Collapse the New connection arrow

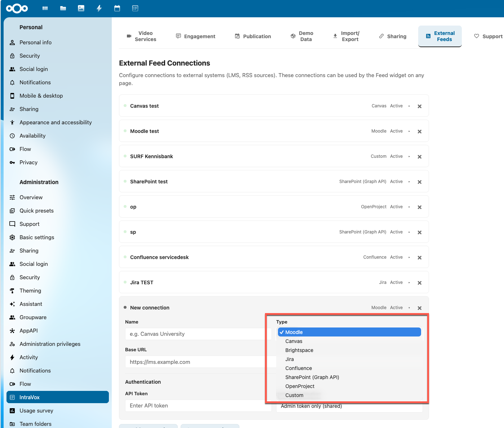point(409,308)
